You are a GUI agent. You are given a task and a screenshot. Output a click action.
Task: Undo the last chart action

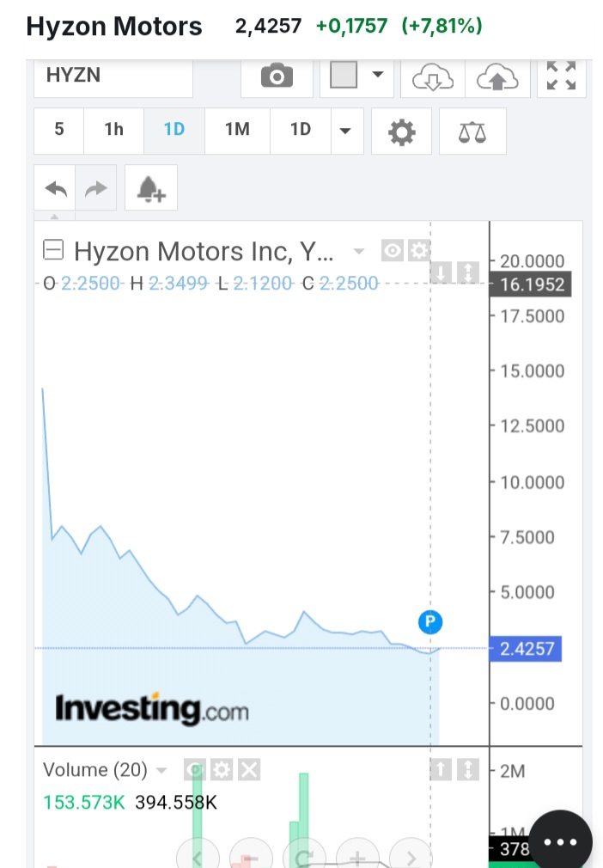(56, 188)
